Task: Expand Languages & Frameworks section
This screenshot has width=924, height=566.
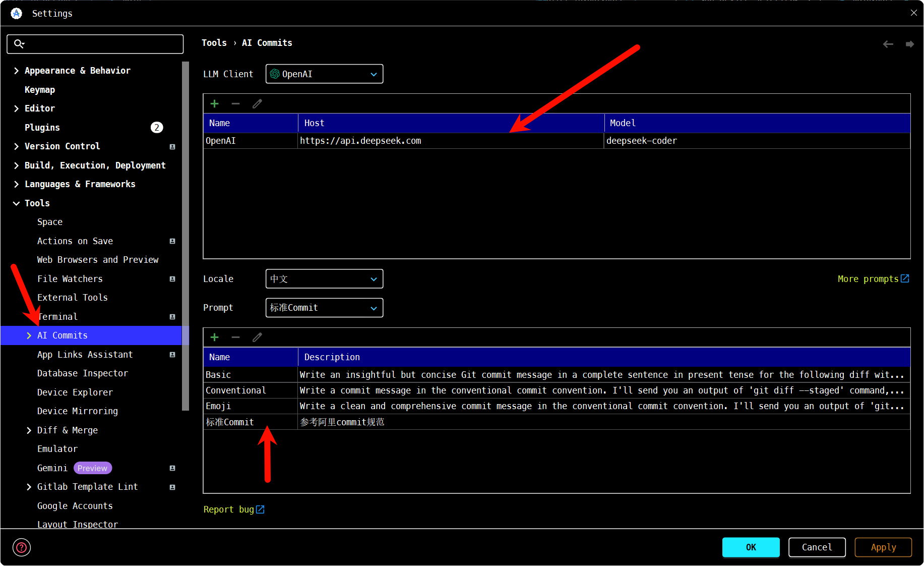Action: point(17,184)
